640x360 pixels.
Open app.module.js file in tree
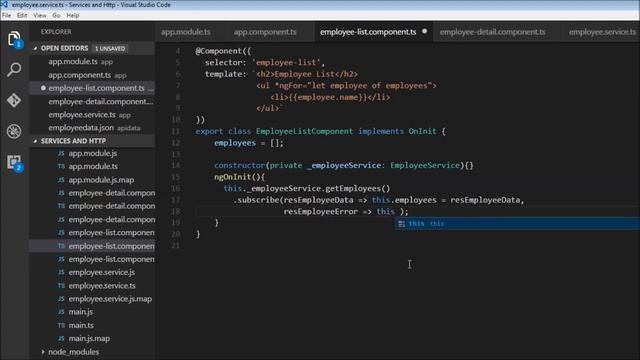point(92,153)
